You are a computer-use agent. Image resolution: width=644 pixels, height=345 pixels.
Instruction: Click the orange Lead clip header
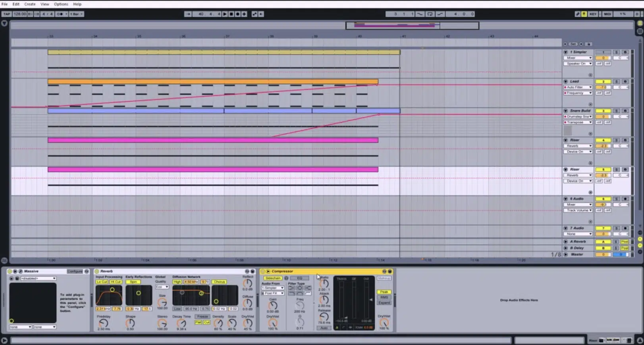(213, 82)
